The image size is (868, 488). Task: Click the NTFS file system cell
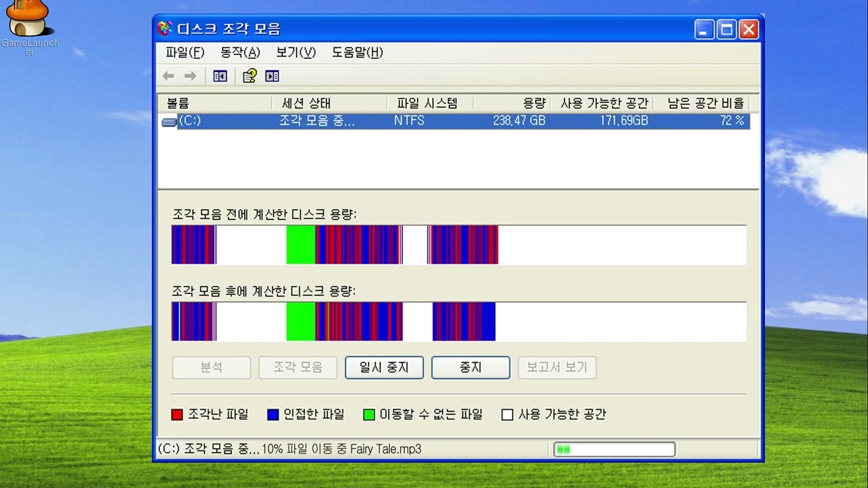pos(410,121)
